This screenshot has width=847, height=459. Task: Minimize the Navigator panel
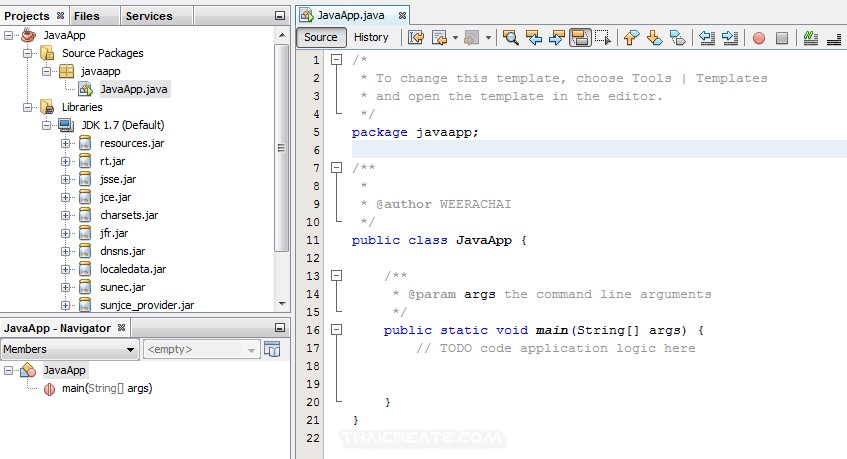(x=280, y=327)
